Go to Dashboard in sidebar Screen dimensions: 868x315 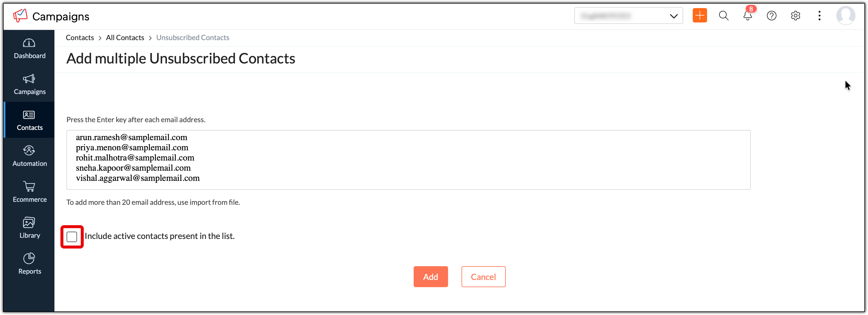(29, 49)
